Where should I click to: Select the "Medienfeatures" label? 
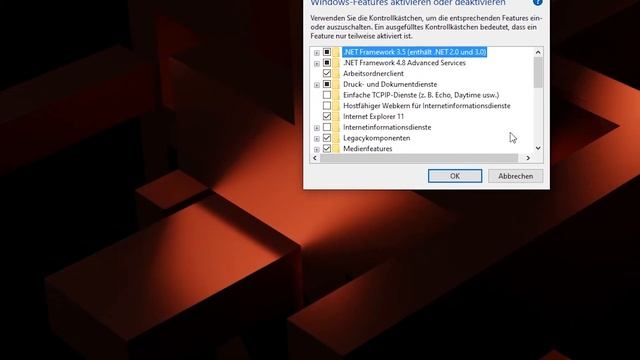tap(367, 149)
